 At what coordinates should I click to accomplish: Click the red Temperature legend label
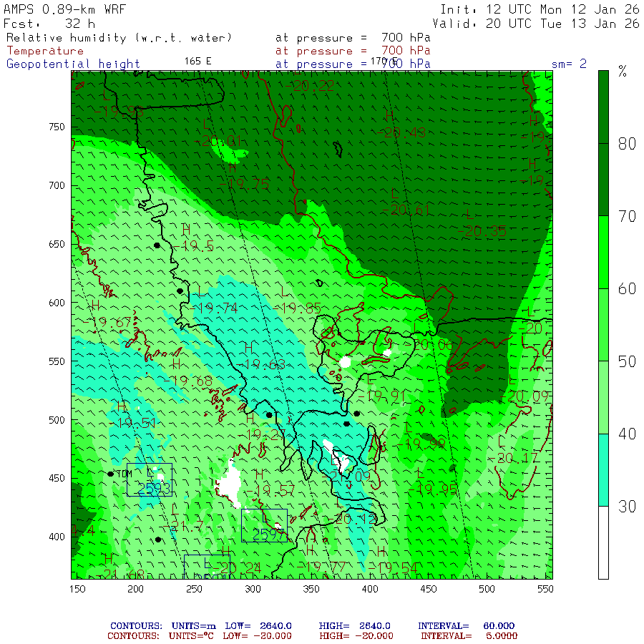(45, 51)
